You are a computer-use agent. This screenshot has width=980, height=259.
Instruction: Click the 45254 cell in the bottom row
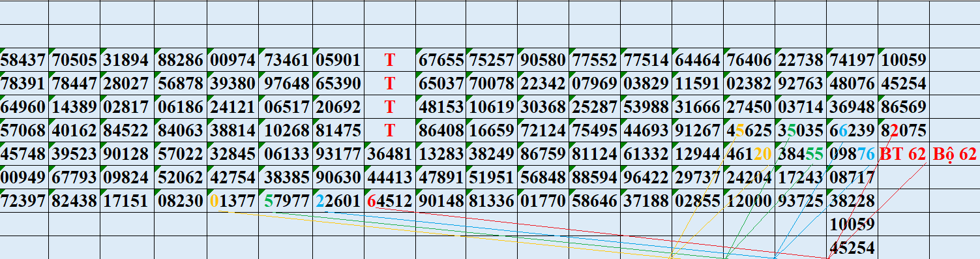(x=852, y=248)
